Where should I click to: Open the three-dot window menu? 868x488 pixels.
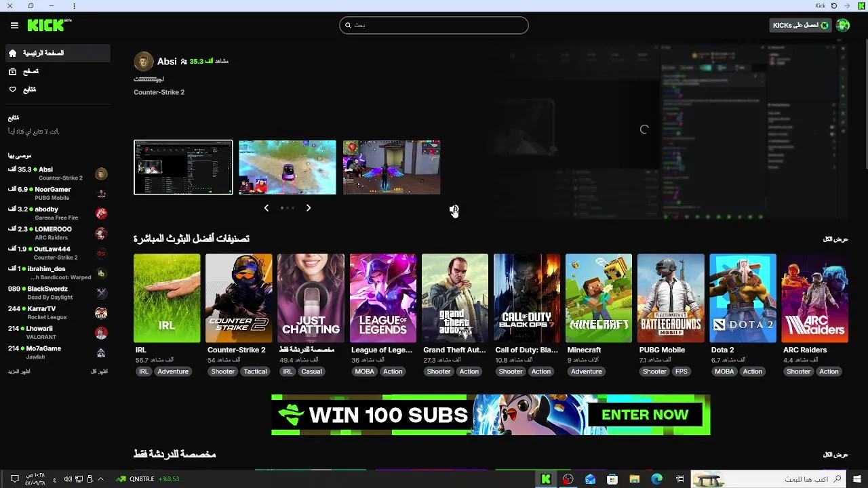[74, 5]
